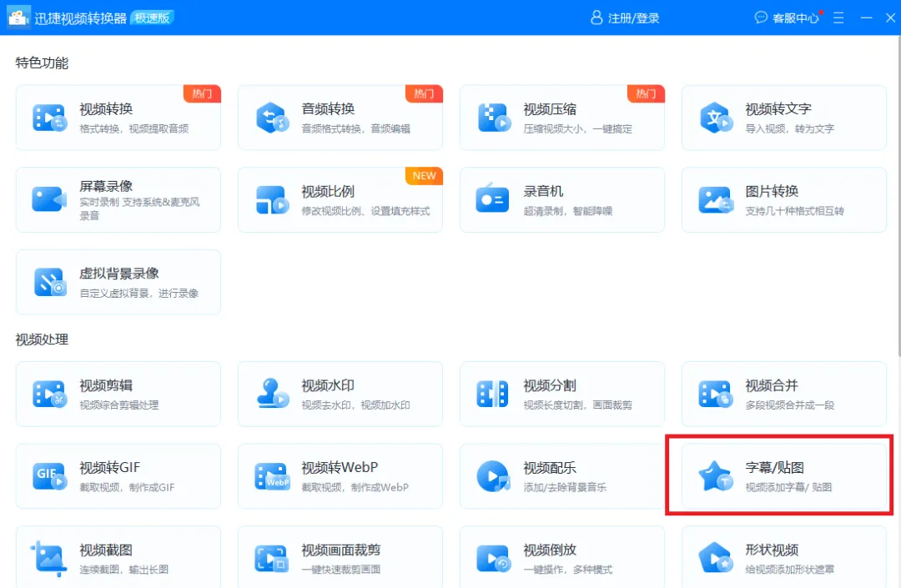Click the 视频截图 card title
This screenshot has height=588, width=901.
106,550
